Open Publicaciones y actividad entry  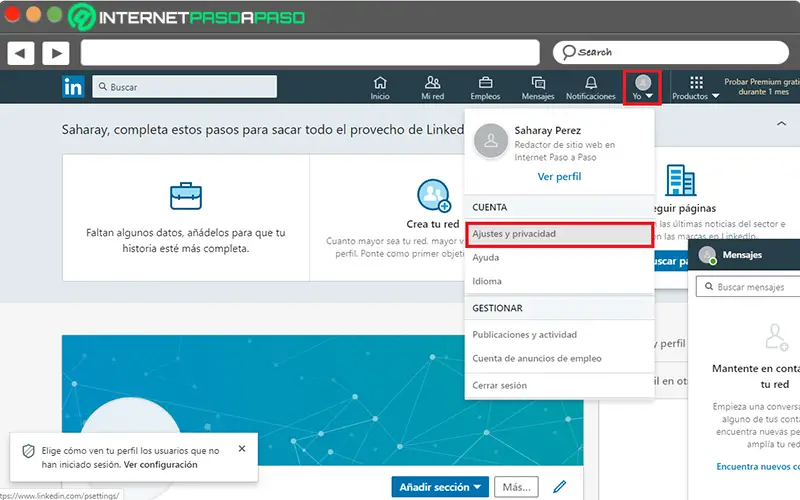coord(524,335)
